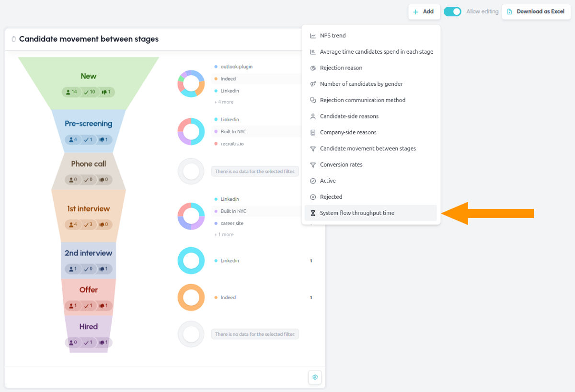Click the 14 candidates badge in New
Screen dimensions: 575x392
click(72, 92)
